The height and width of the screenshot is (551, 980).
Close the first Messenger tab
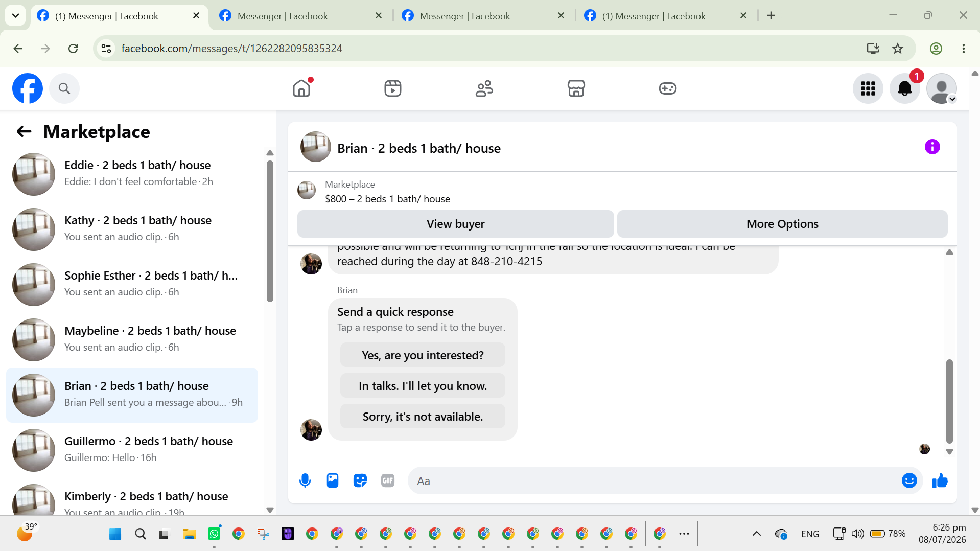coord(196,16)
